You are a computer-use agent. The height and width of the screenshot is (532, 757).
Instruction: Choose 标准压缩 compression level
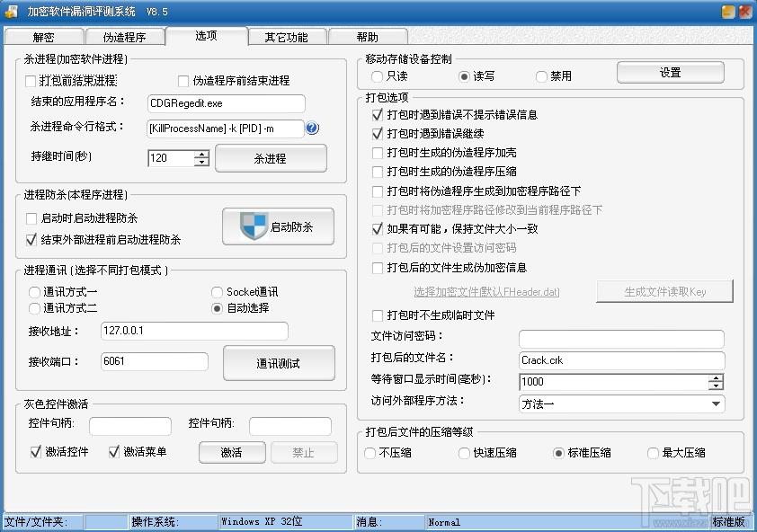[558, 453]
